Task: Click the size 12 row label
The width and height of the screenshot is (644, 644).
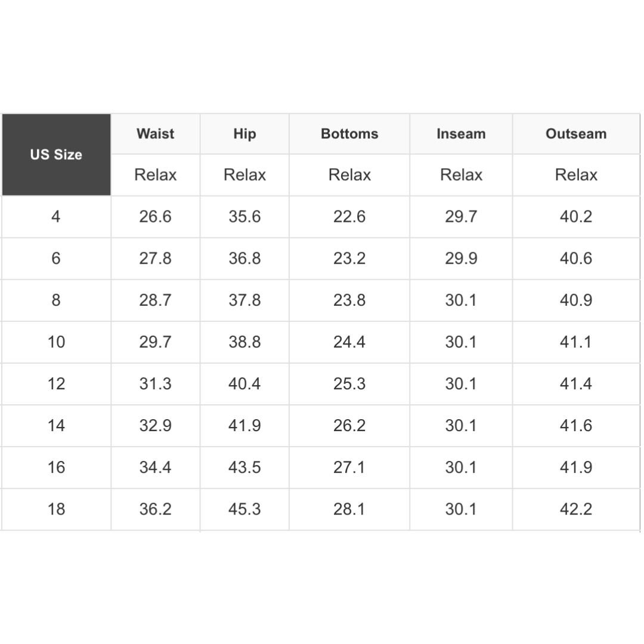Action: pos(56,383)
